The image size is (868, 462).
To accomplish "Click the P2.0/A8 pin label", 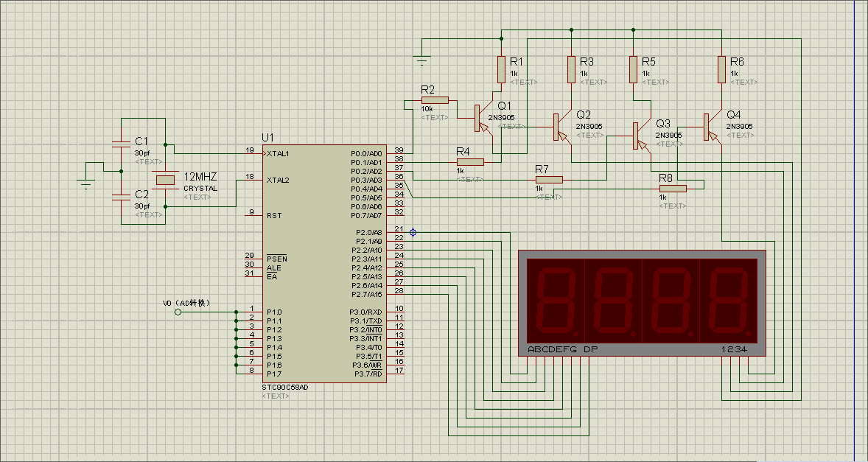I will [x=368, y=232].
